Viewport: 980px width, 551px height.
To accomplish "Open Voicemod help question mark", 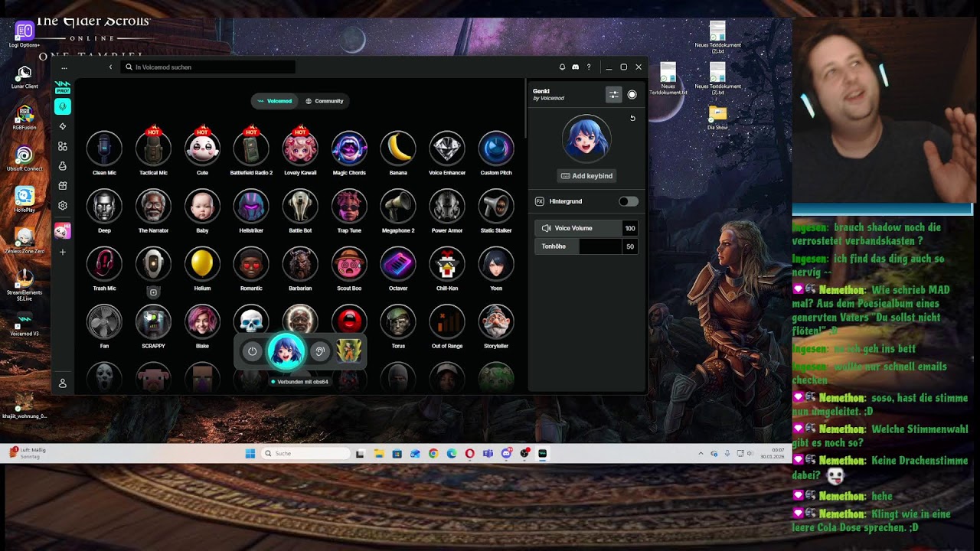I will [589, 67].
